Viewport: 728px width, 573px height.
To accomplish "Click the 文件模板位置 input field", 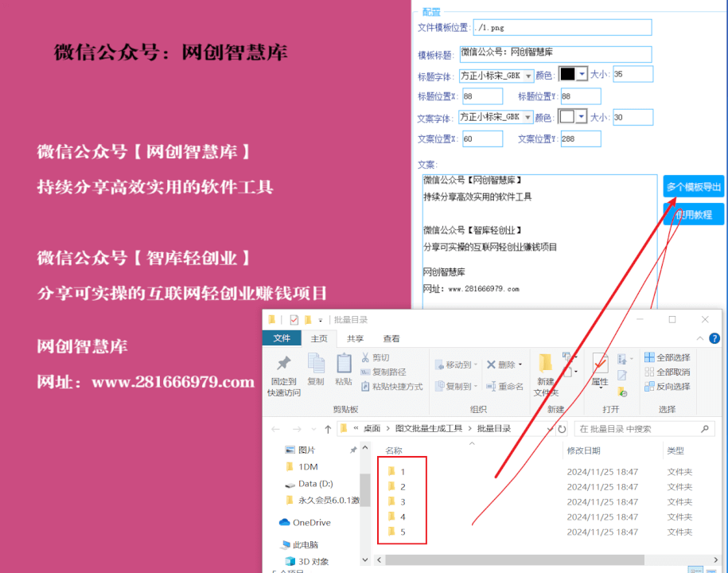I will [x=563, y=27].
